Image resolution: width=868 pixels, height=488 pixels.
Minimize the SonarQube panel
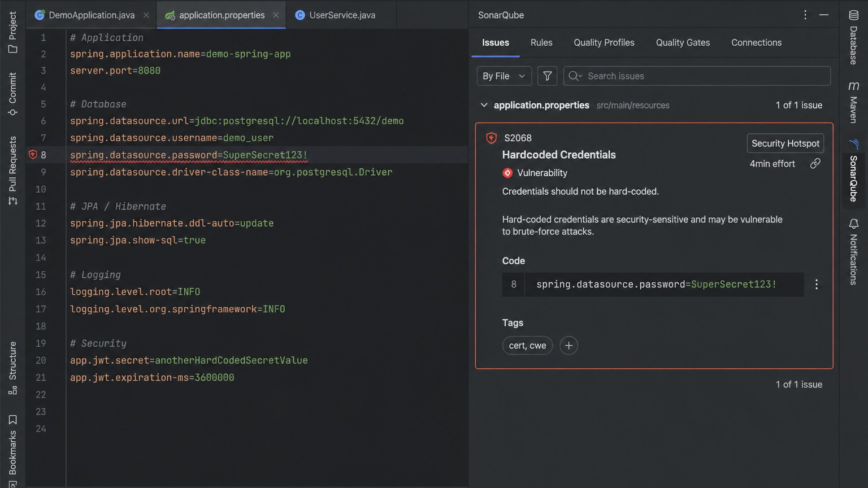[824, 15]
